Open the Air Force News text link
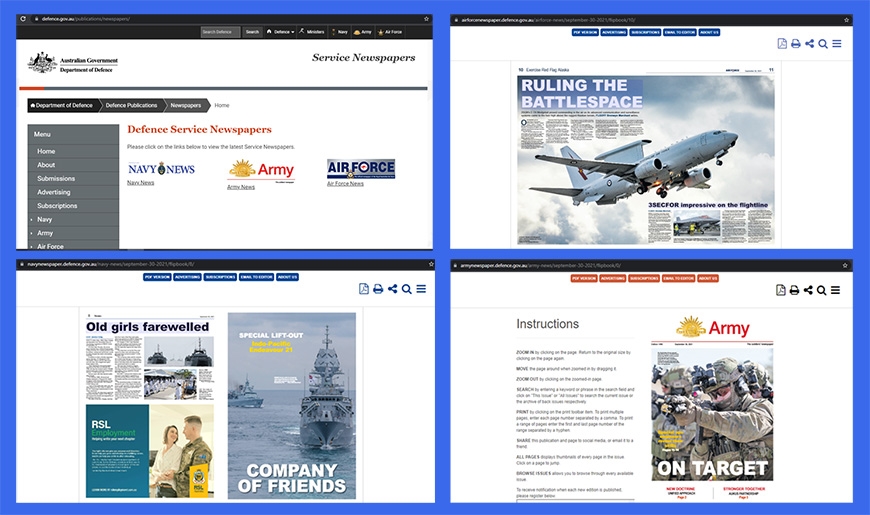Viewport: 870px width, 515px height. point(345,184)
